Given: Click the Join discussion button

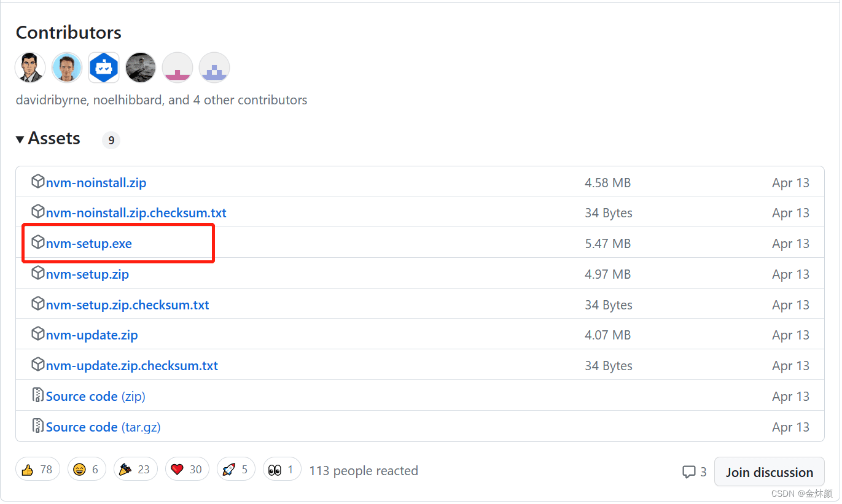Looking at the screenshot, I should point(770,472).
